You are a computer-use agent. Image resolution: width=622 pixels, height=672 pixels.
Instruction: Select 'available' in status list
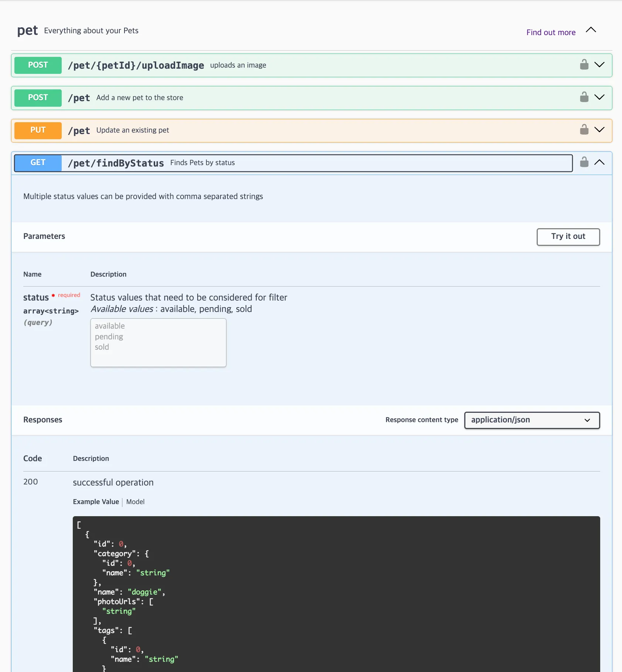(110, 326)
